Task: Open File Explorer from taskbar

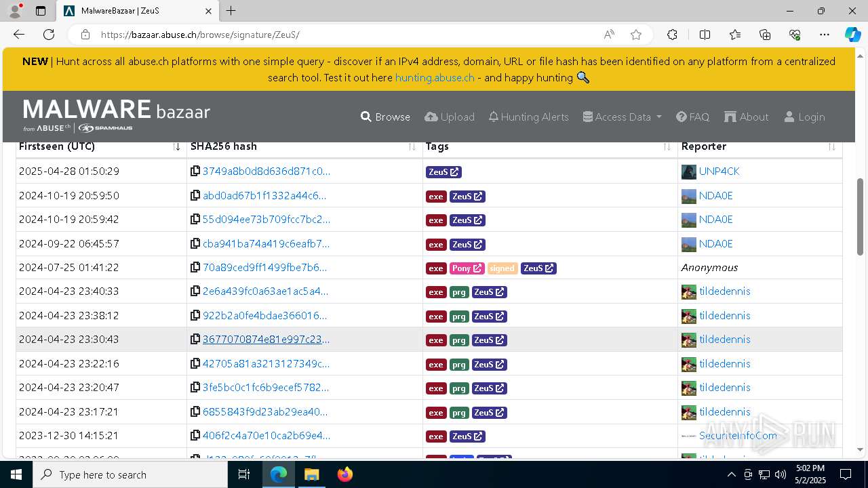Action: 311,474
